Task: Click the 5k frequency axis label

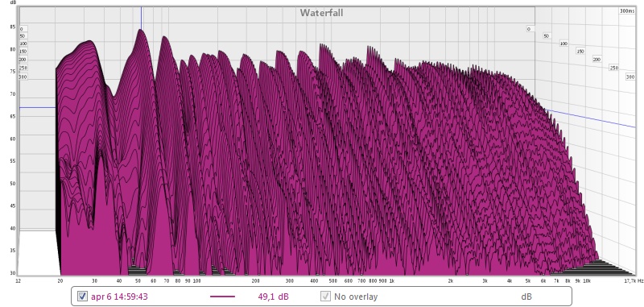Action: pos(528,280)
